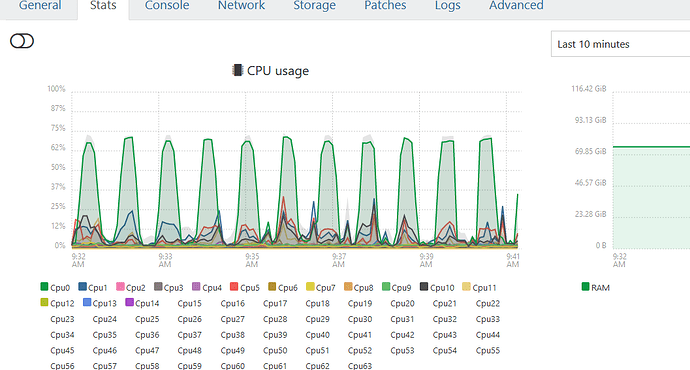Flip the toggle switch above CPU chart
Screen dimensions: 690x370
coord(22,41)
